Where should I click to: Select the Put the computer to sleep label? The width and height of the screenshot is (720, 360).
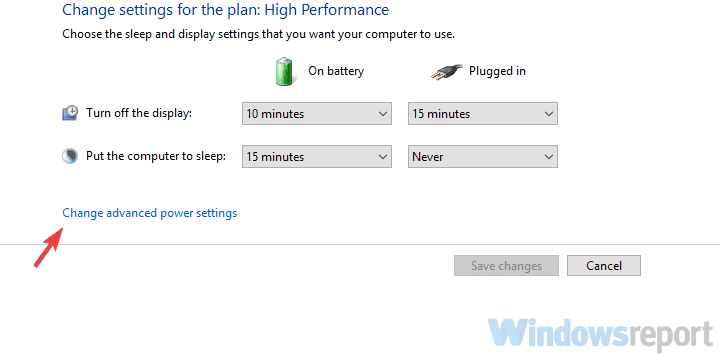pos(156,156)
